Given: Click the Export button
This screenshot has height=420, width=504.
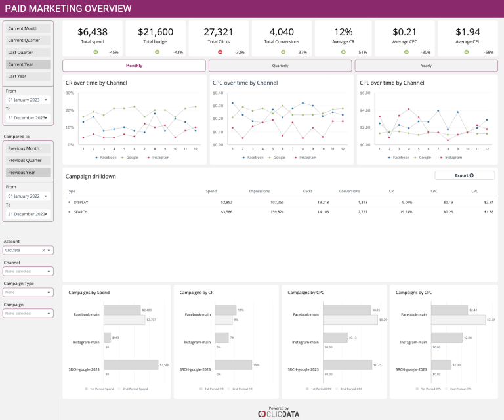Looking at the screenshot, I should pyautogui.click(x=465, y=175).
